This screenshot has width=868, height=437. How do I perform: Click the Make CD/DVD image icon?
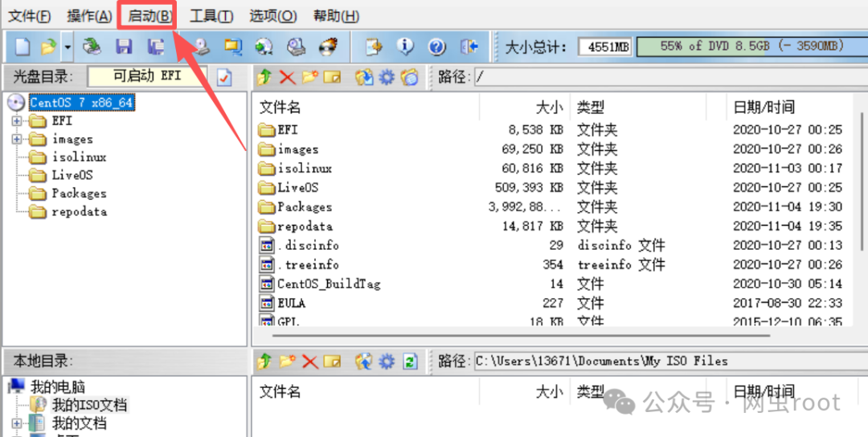pyautogui.click(x=201, y=47)
